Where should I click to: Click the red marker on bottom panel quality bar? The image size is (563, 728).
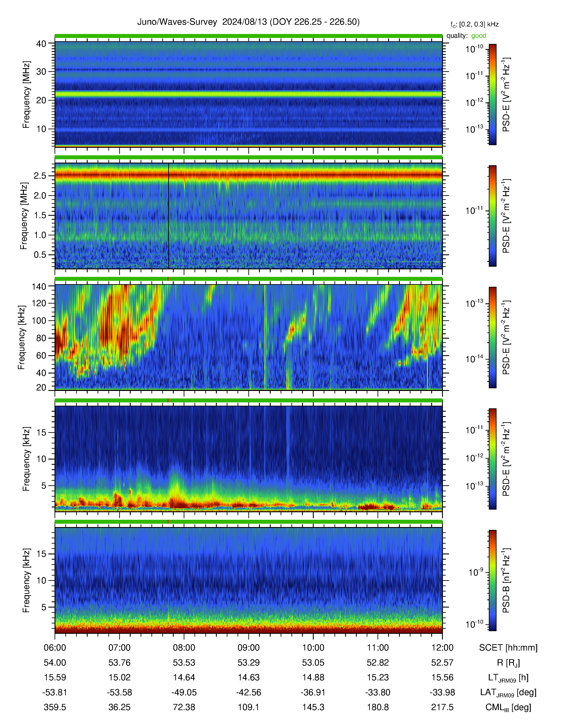point(168,522)
